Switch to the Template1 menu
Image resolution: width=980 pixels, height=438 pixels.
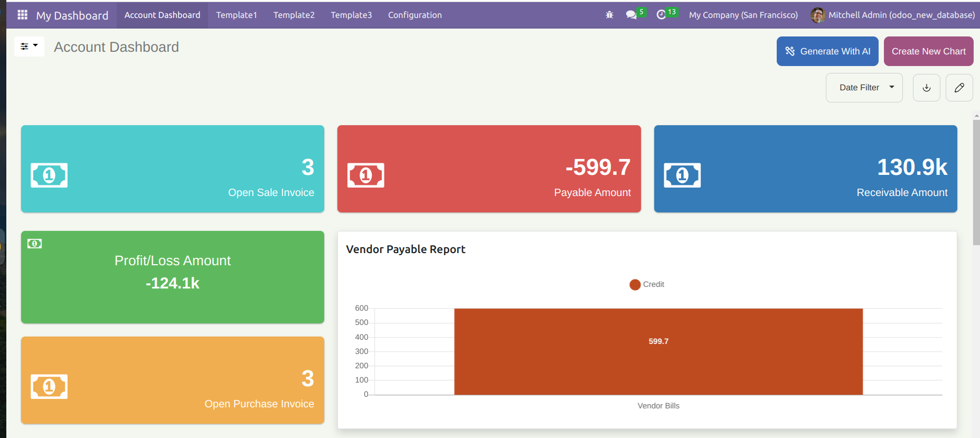237,15
